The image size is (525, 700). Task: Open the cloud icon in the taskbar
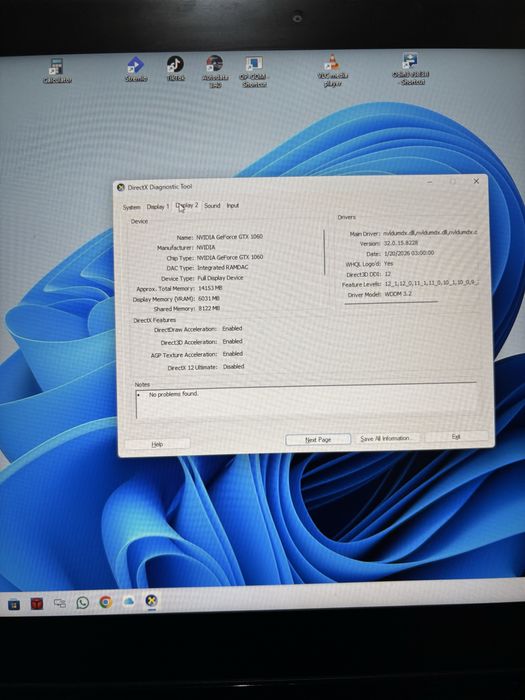pyautogui.click(x=129, y=602)
